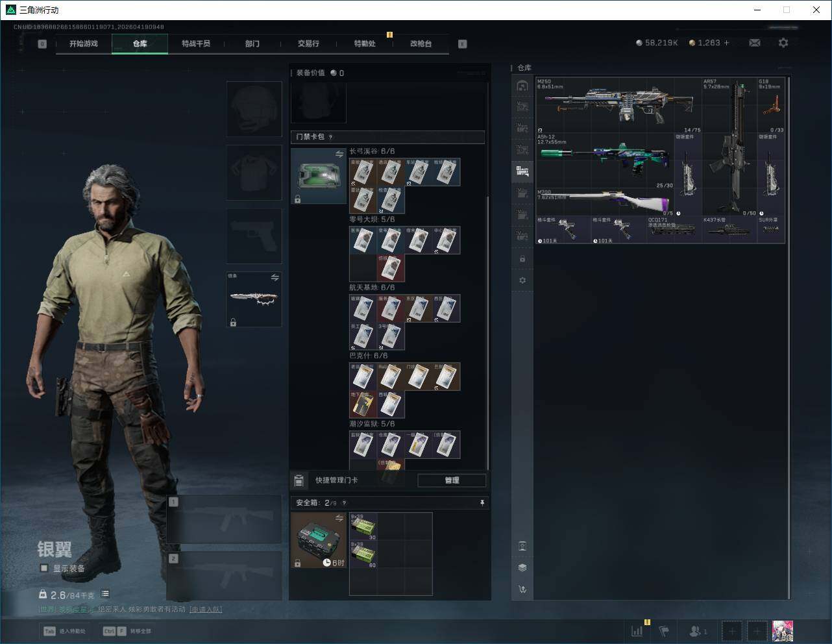Select the AR57 rifle in warehouse
The height and width of the screenshot is (644, 832).
point(729,147)
